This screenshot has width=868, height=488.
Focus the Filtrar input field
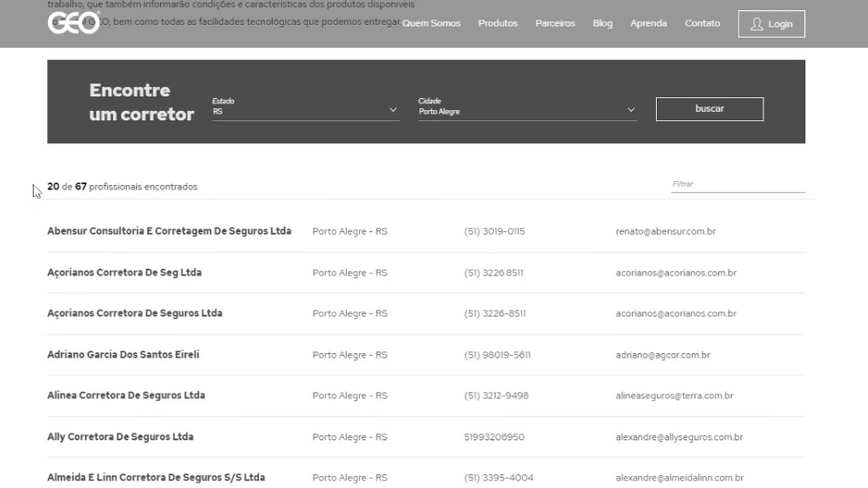pos(737,184)
